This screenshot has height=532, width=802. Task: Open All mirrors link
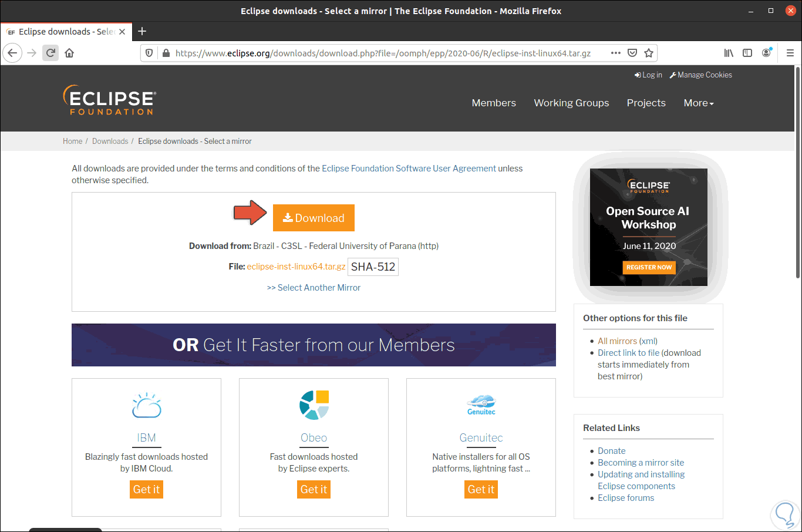tap(617, 341)
